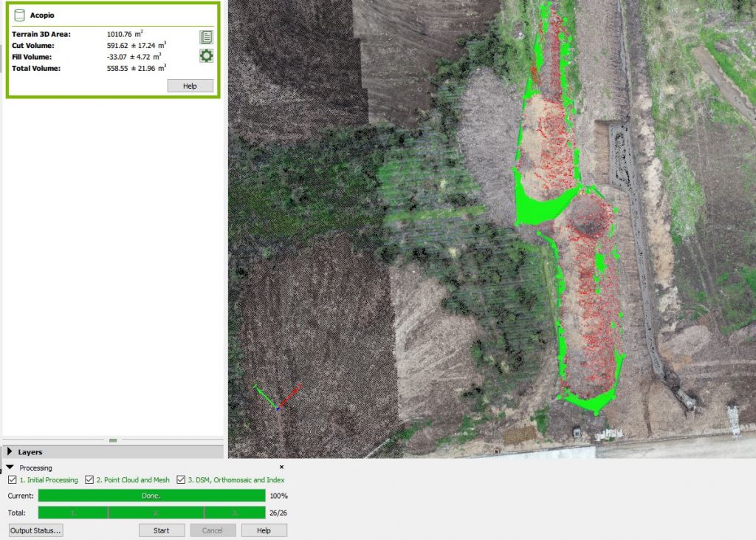
Task: Select the Acopio volume name label
Action: click(42, 15)
